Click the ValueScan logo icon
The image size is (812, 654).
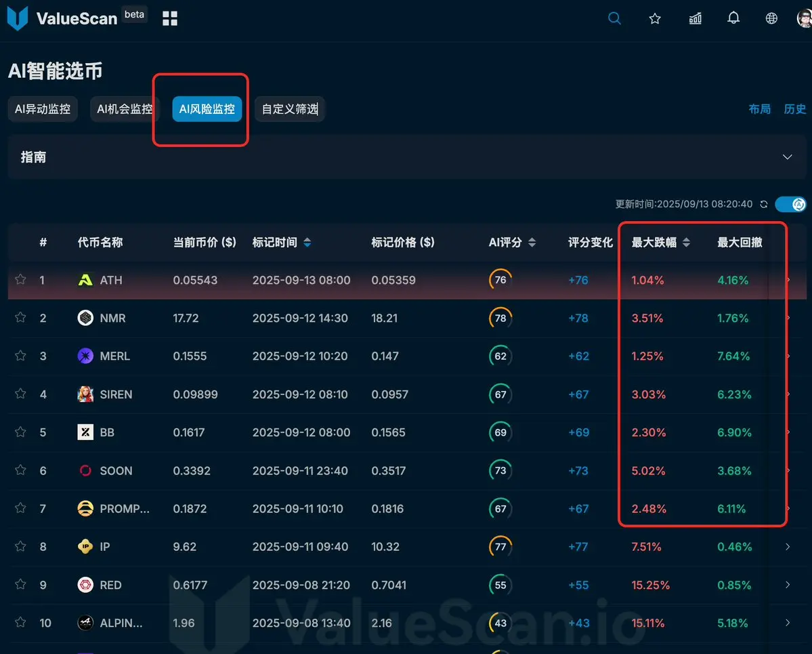pos(17,18)
